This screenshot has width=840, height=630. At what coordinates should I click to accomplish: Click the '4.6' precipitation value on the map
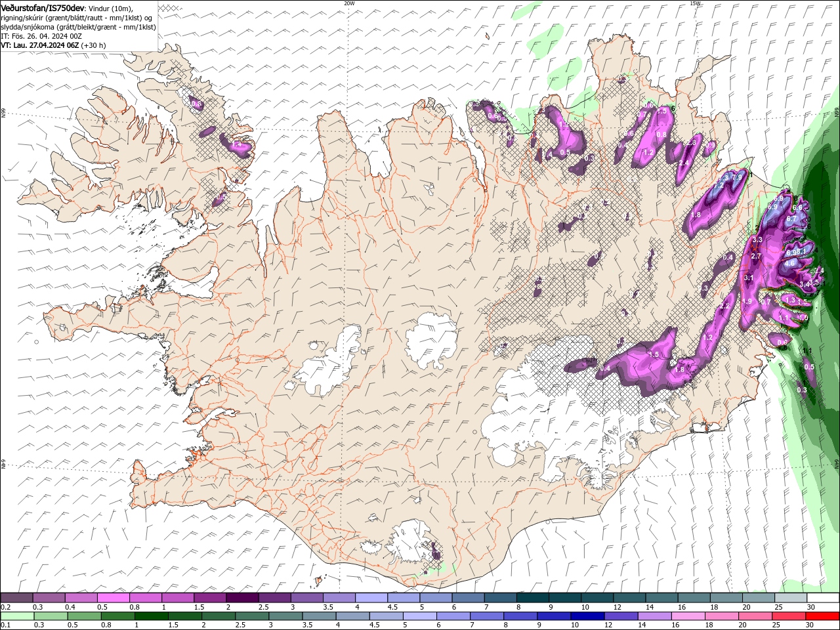click(789, 263)
